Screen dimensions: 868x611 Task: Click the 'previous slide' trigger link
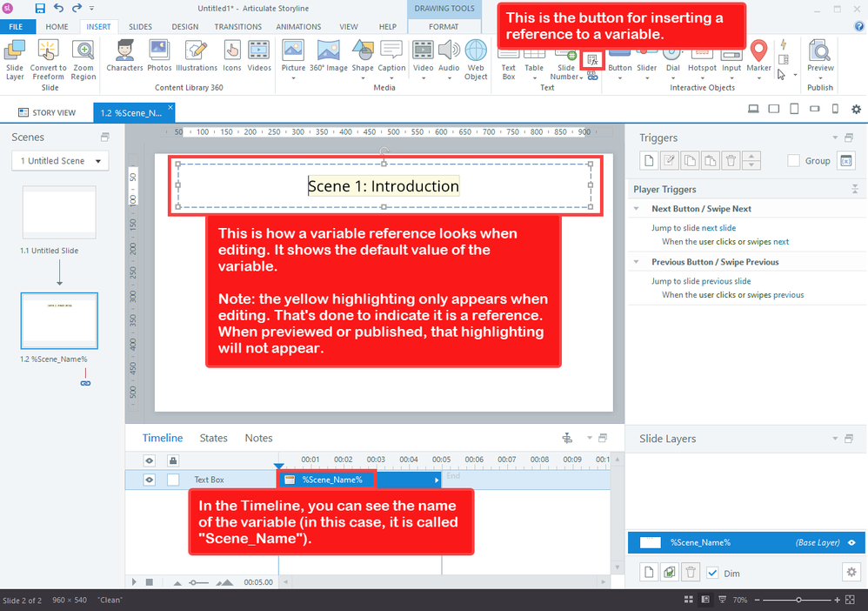click(x=726, y=281)
